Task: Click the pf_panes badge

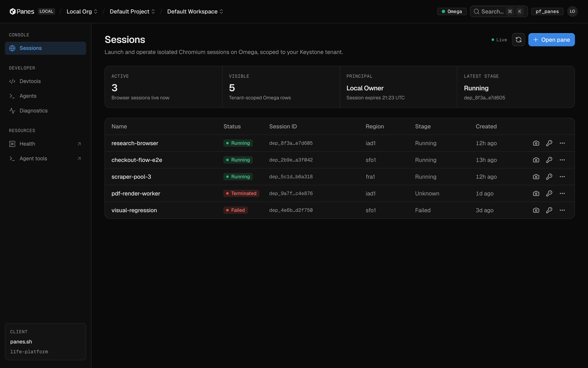Action: click(547, 11)
